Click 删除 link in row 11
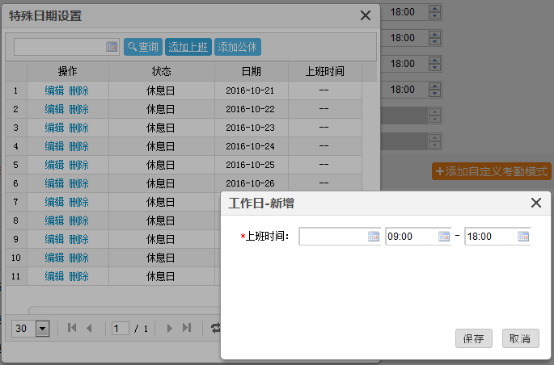The image size is (554, 366). click(x=79, y=276)
